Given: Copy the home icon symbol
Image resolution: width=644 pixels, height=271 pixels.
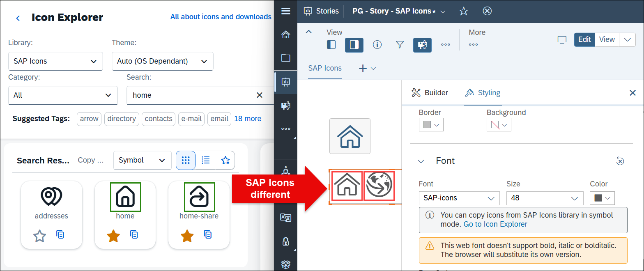Looking at the screenshot, I should click(134, 234).
